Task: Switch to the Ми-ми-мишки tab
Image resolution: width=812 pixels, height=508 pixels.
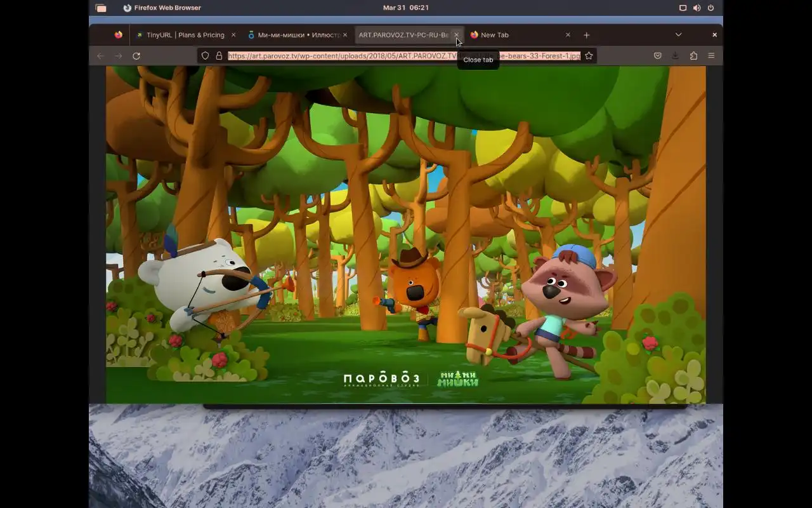Action: (297, 35)
